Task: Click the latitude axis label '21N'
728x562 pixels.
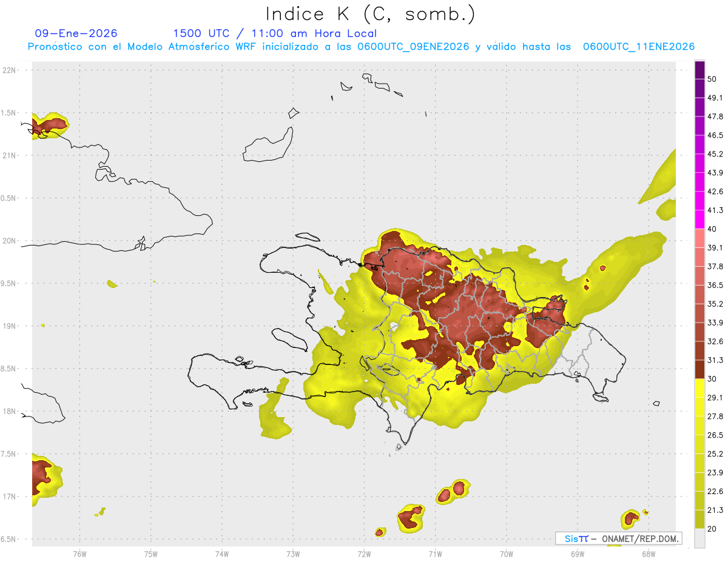Action: [x=9, y=155]
